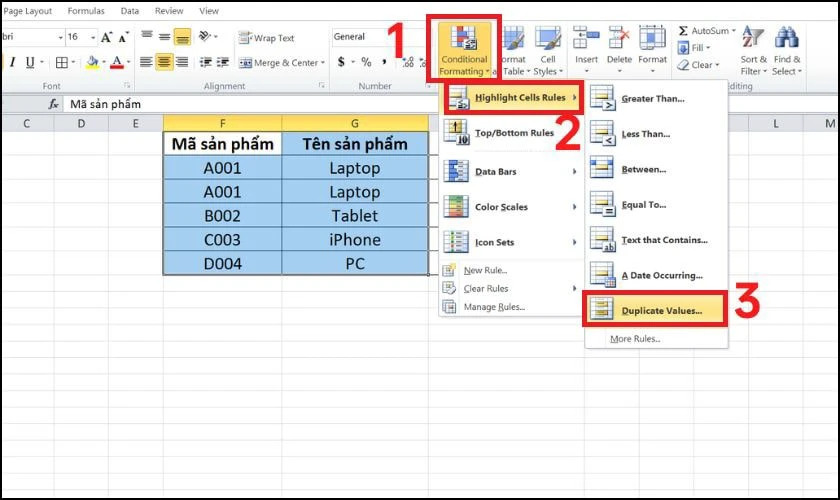Open the Cell Styles gallery

tap(546, 49)
